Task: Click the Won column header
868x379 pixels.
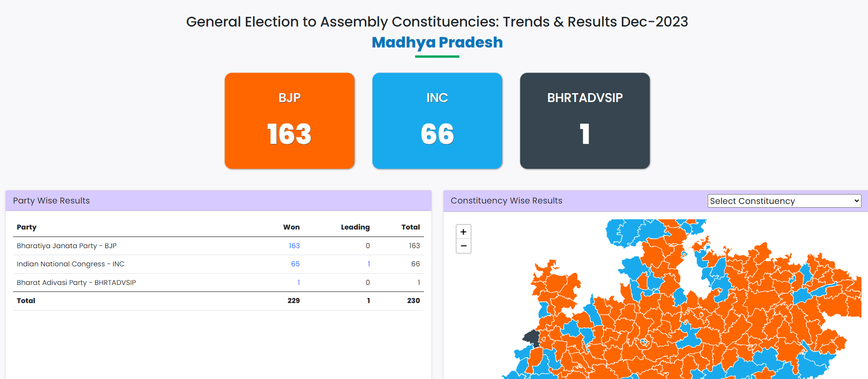Action: pos(291,227)
